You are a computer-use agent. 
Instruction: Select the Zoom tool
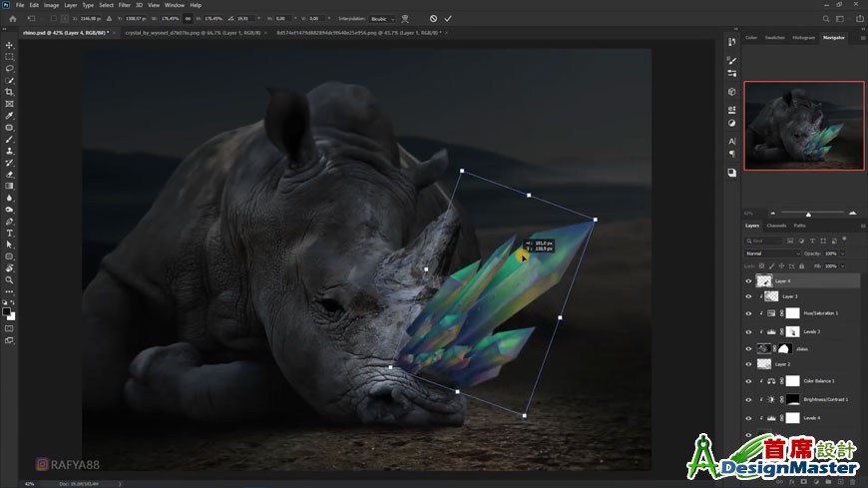click(9, 280)
